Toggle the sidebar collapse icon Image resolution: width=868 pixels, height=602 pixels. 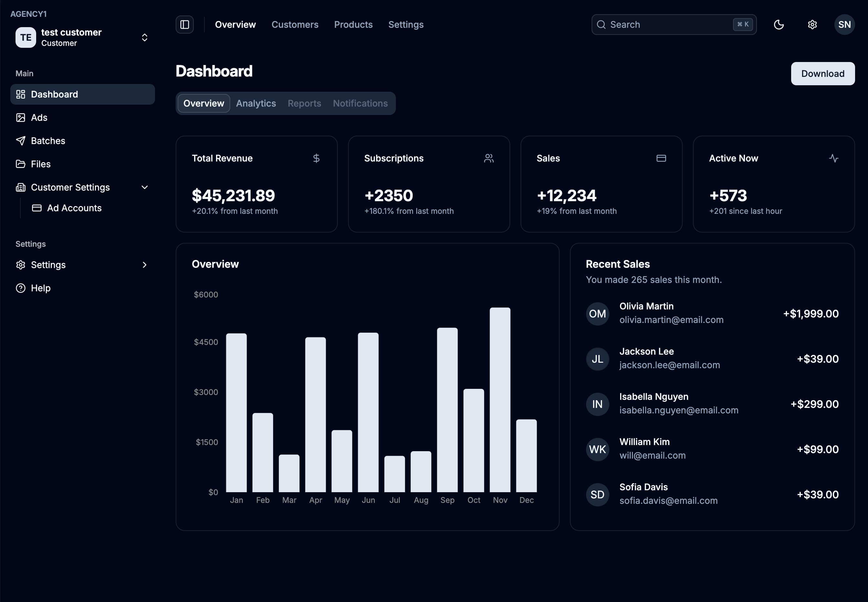tap(184, 24)
